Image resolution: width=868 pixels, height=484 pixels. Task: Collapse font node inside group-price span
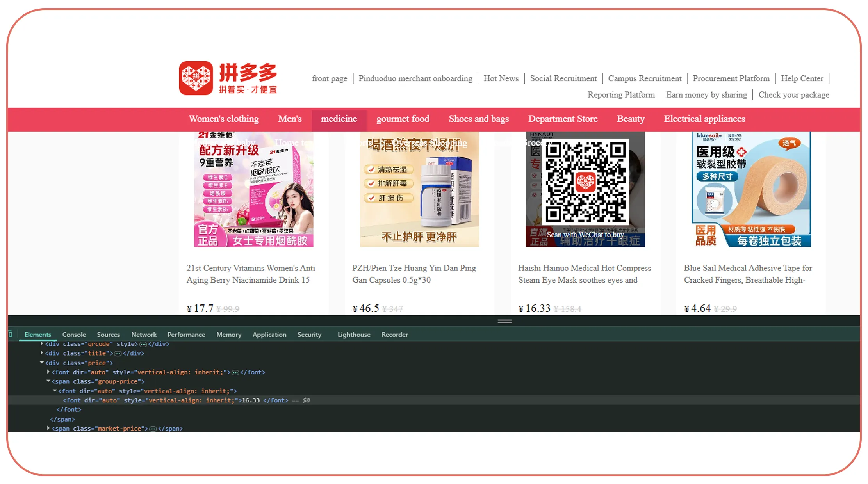[55, 391]
